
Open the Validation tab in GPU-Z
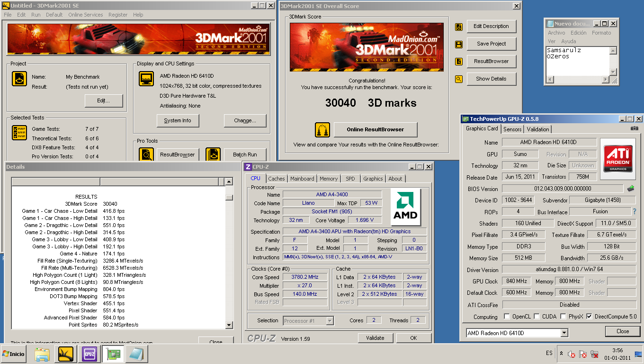point(538,129)
